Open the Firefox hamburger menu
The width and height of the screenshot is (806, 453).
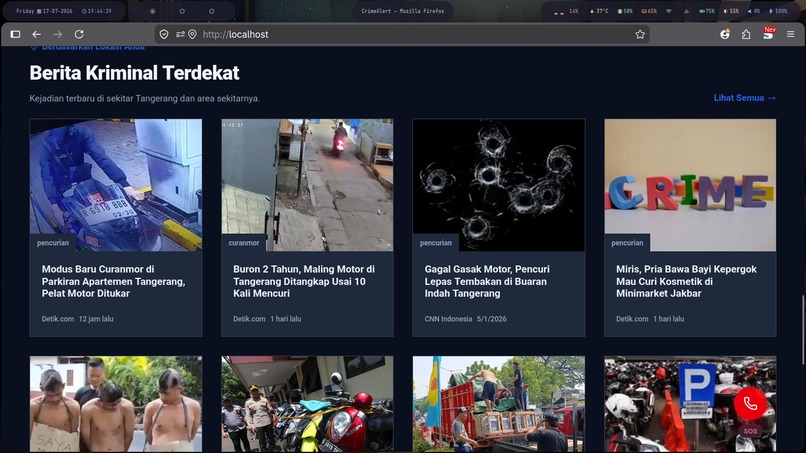(x=791, y=34)
